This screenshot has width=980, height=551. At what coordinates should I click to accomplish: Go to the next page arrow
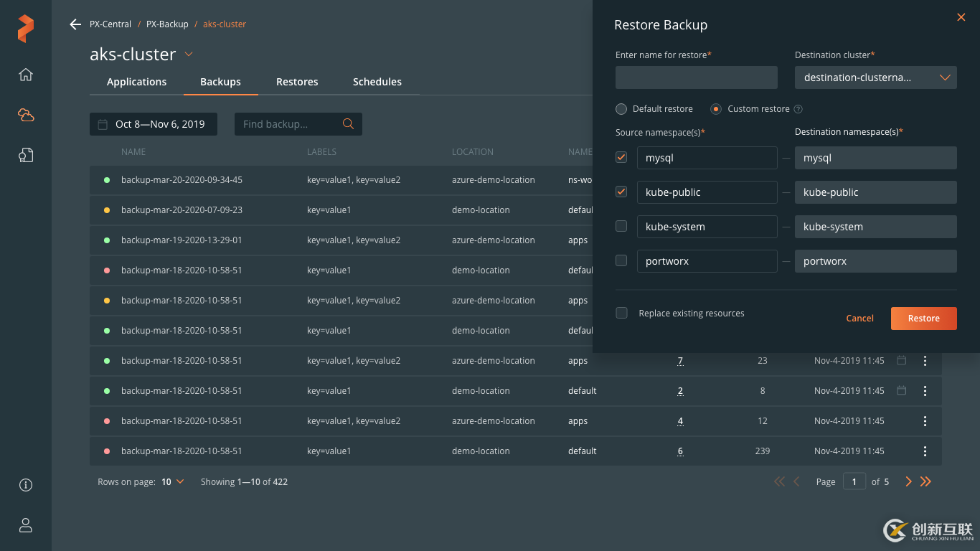(908, 481)
